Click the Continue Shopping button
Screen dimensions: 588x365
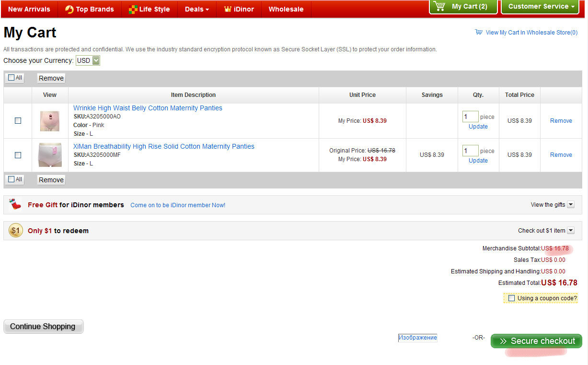click(43, 327)
